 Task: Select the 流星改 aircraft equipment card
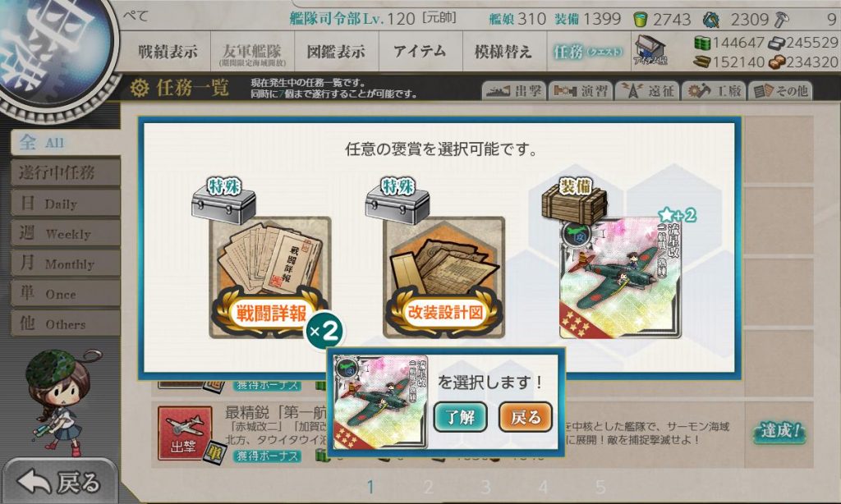click(620, 277)
